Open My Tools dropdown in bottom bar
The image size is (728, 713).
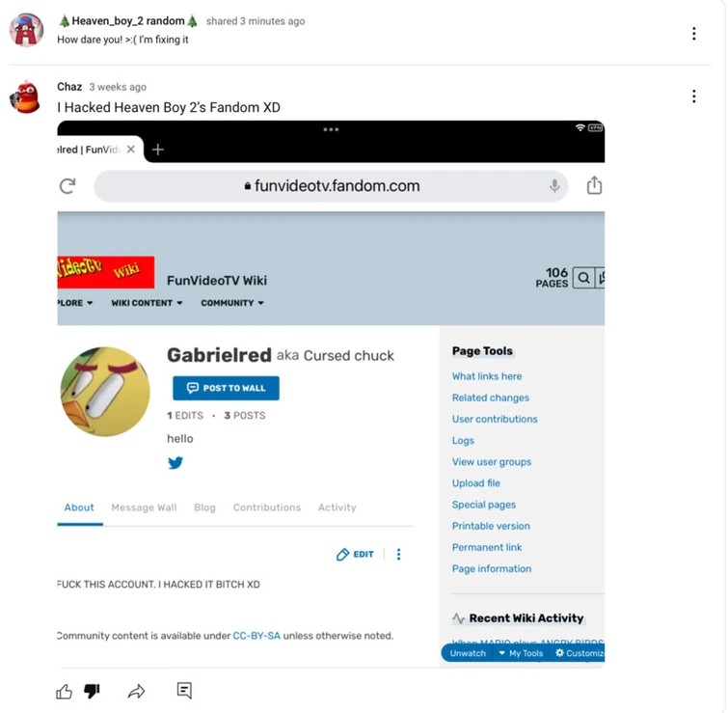(x=521, y=653)
